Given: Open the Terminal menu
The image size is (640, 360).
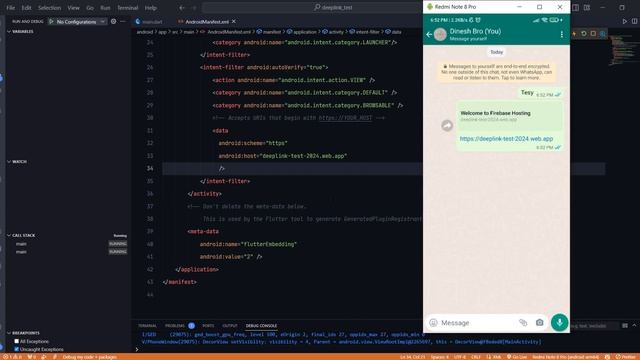Looking at the screenshot, I should 127,8.
